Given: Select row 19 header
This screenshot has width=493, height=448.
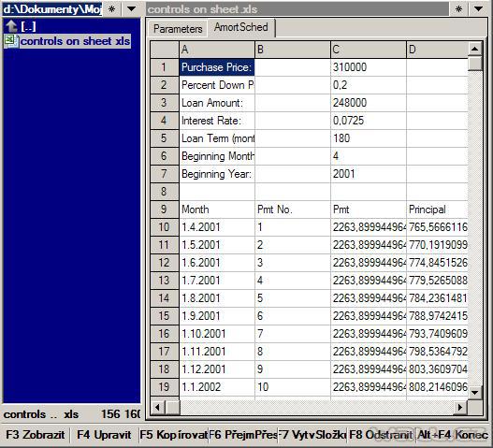Looking at the screenshot, I should coord(165,386).
